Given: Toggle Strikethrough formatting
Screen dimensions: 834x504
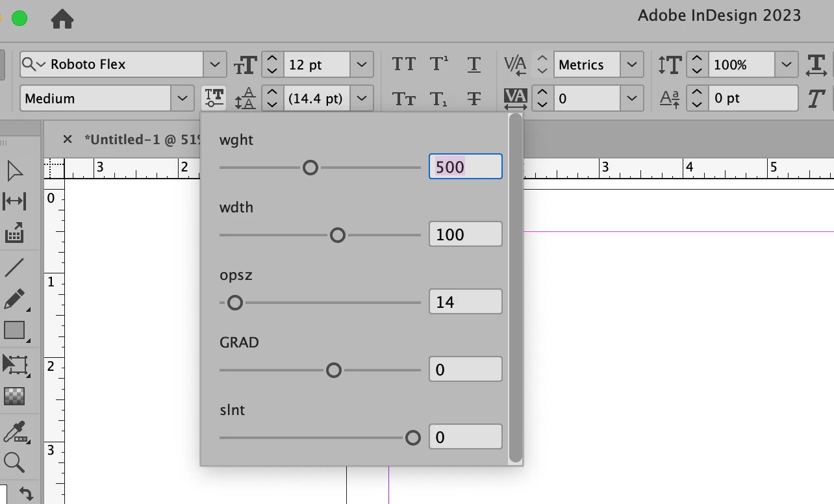Looking at the screenshot, I should pos(474,99).
